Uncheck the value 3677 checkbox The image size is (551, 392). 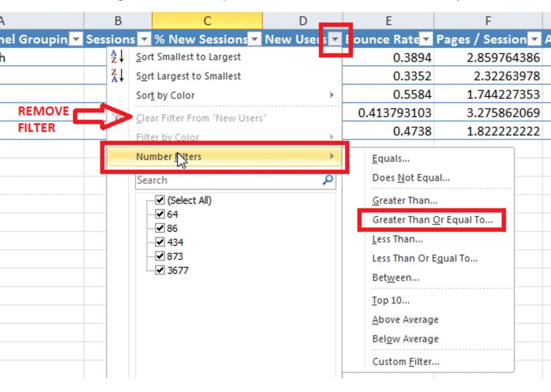160,270
